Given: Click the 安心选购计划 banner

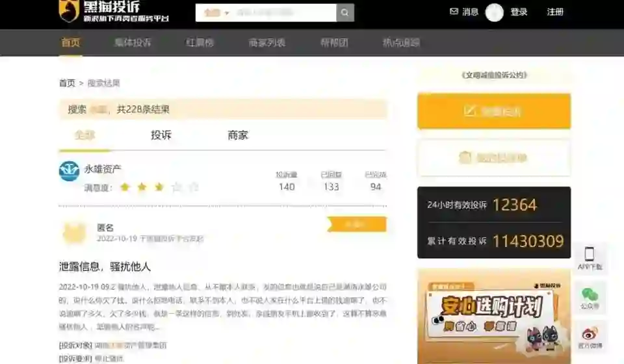Looking at the screenshot, I should 494,317.
